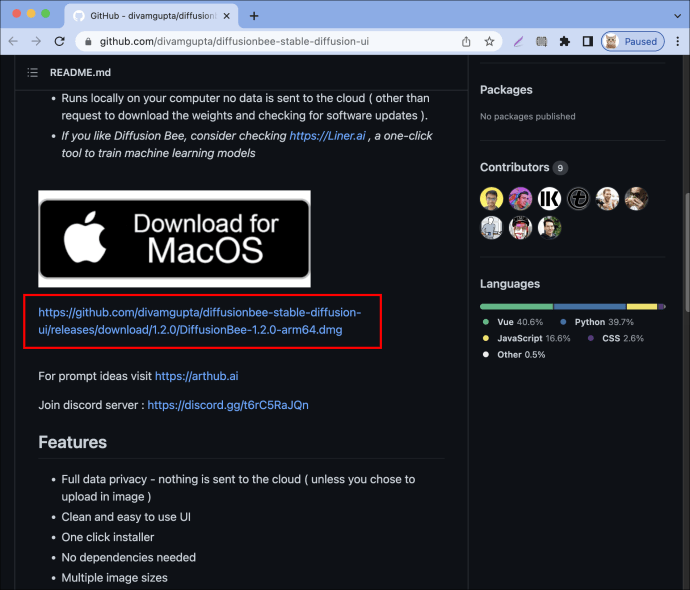This screenshot has height=590, width=690.
Task: Open the Chrome three-dot menu
Action: 678,41
